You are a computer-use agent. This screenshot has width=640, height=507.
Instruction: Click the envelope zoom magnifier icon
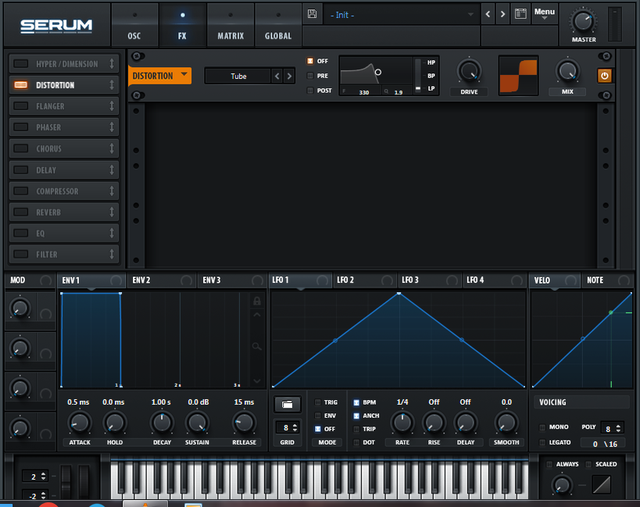256,346
